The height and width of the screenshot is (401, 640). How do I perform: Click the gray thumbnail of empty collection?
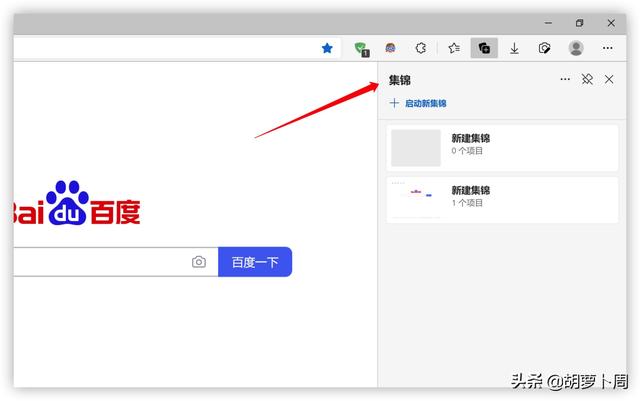[x=416, y=148]
